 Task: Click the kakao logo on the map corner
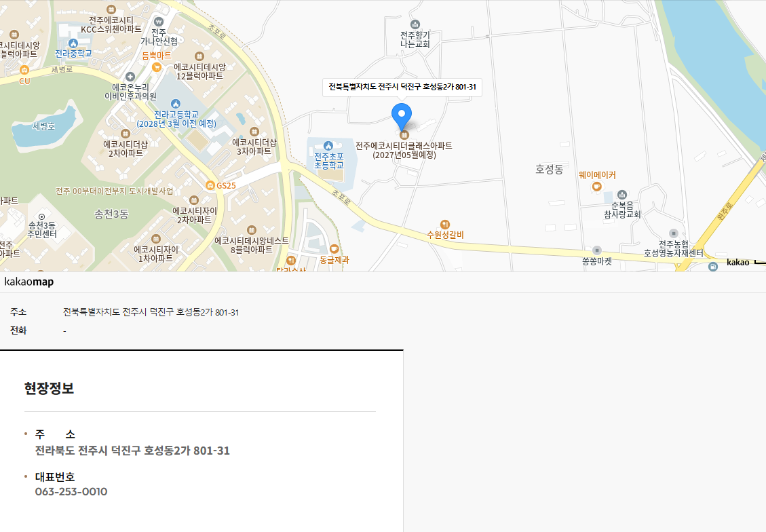pos(738,263)
